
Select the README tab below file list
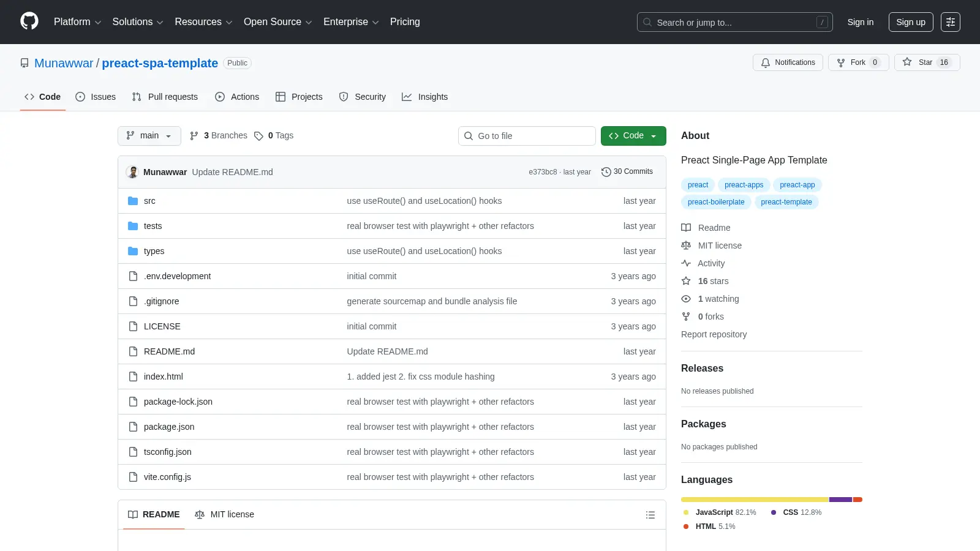pyautogui.click(x=154, y=515)
